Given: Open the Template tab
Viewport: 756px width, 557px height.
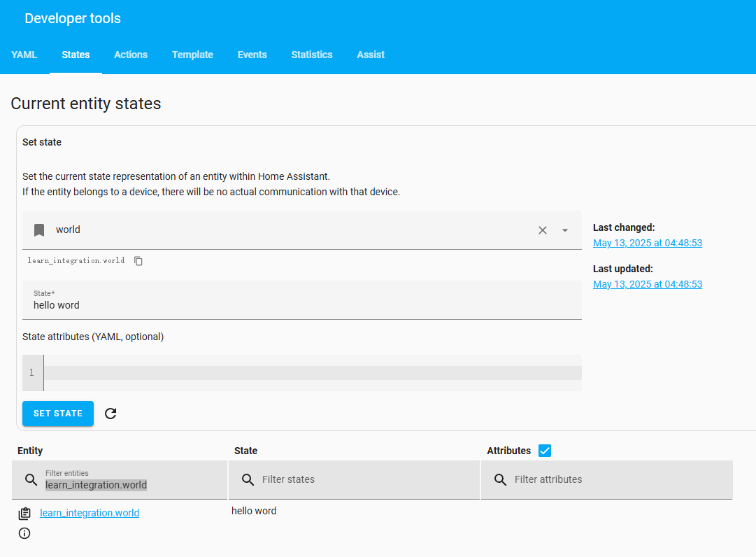Looking at the screenshot, I should tap(192, 55).
